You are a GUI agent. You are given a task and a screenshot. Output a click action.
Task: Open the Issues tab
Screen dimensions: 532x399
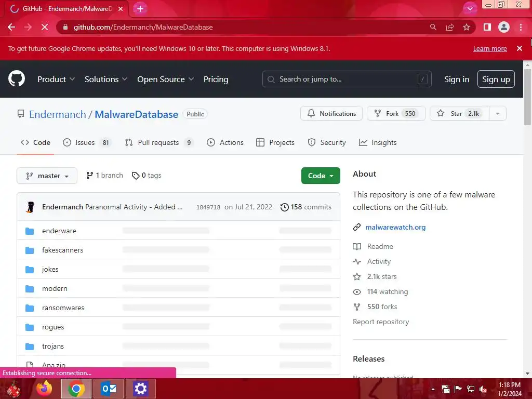(87, 142)
